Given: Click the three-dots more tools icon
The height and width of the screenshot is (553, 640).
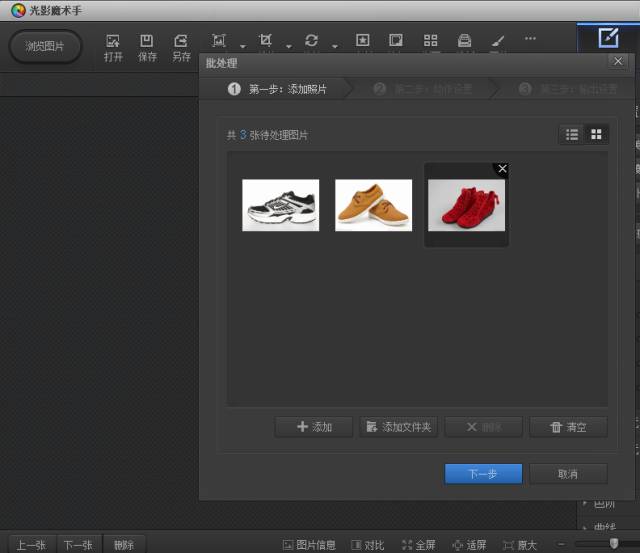Looking at the screenshot, I should coord(530,39).
